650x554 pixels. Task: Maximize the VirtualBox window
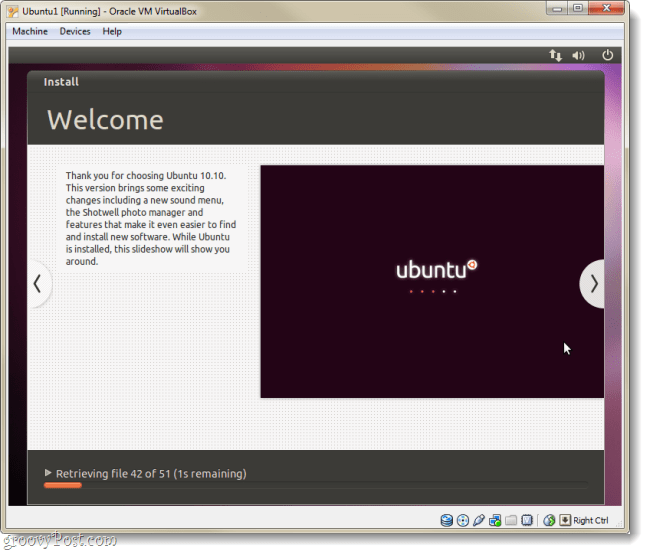pos(577,8)
